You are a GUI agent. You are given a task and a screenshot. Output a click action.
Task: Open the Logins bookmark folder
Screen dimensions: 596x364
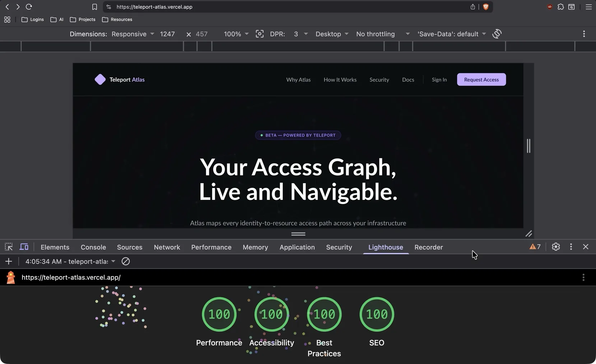click(33, 19)
